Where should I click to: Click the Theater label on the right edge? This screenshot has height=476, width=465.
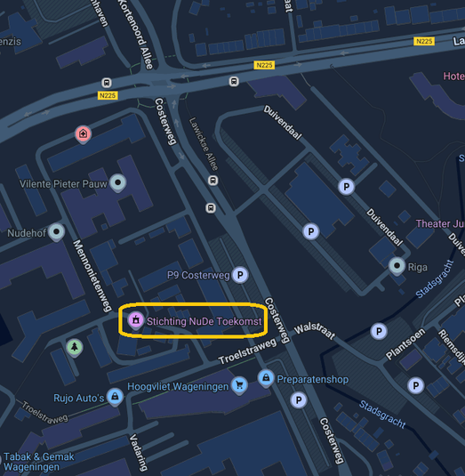pyautogui.click(x=440, y=223)
